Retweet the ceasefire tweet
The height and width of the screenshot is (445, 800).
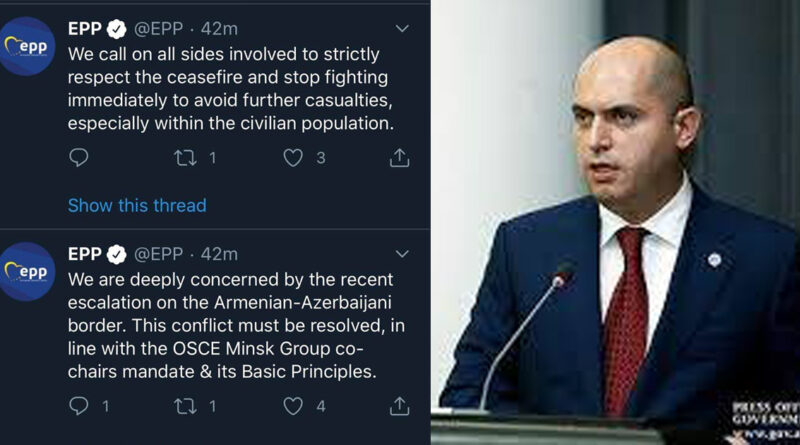[186, 157]
